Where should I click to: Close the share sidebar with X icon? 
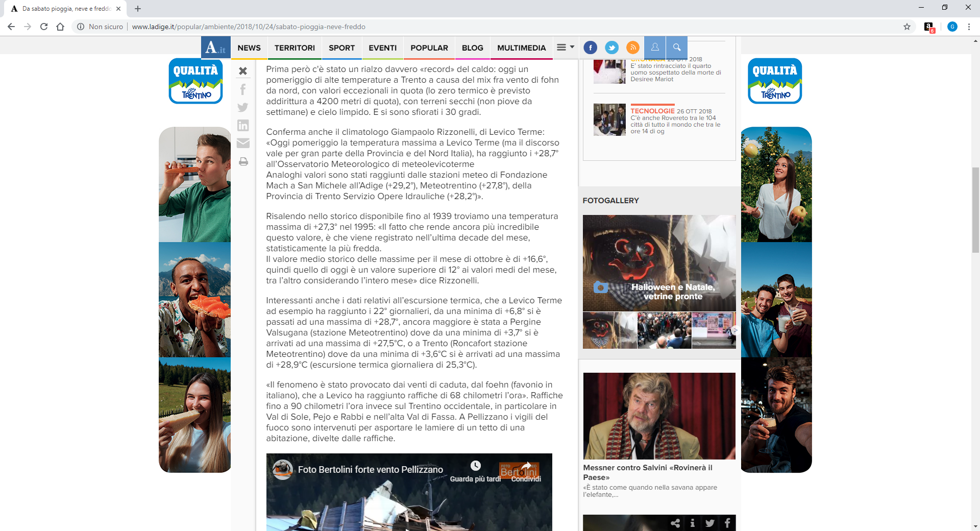point(243,71)
